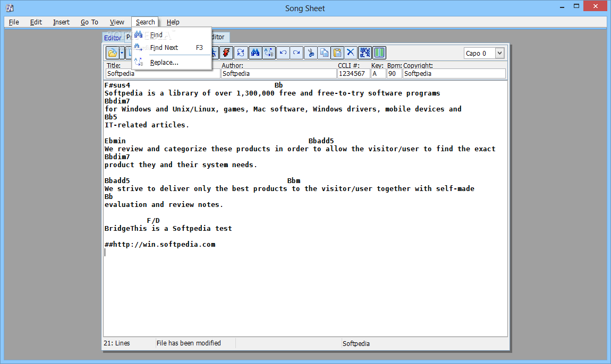Click the Open file folder toolbar icon

point(112,53)
